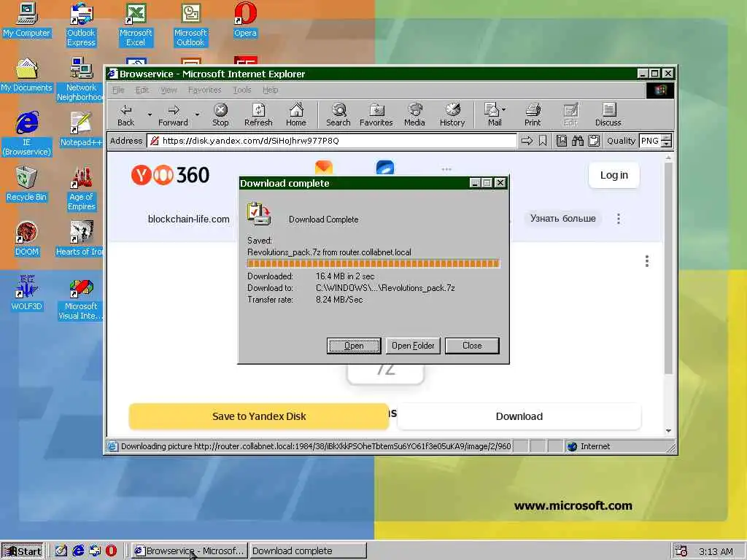Open the Favorites menu in the menu bar
This screenshot has height=560, width=747.
(204, 90)
